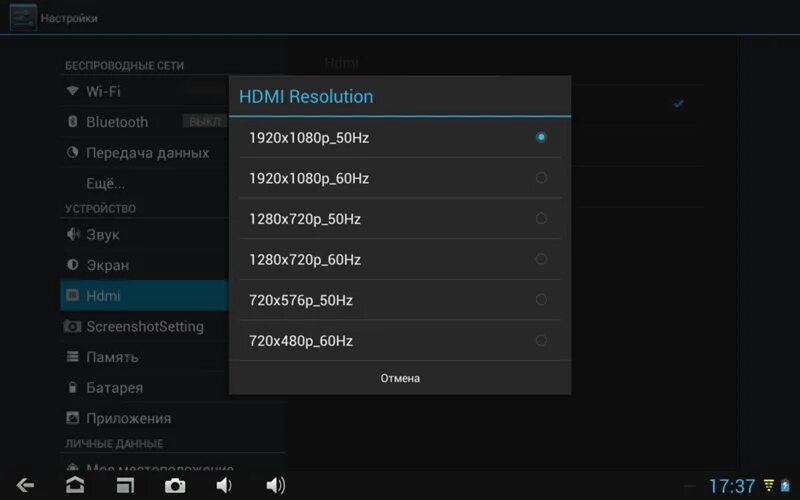Open the Память settings label
Viewport: 800px width, 500px height.
coord(112,357)
